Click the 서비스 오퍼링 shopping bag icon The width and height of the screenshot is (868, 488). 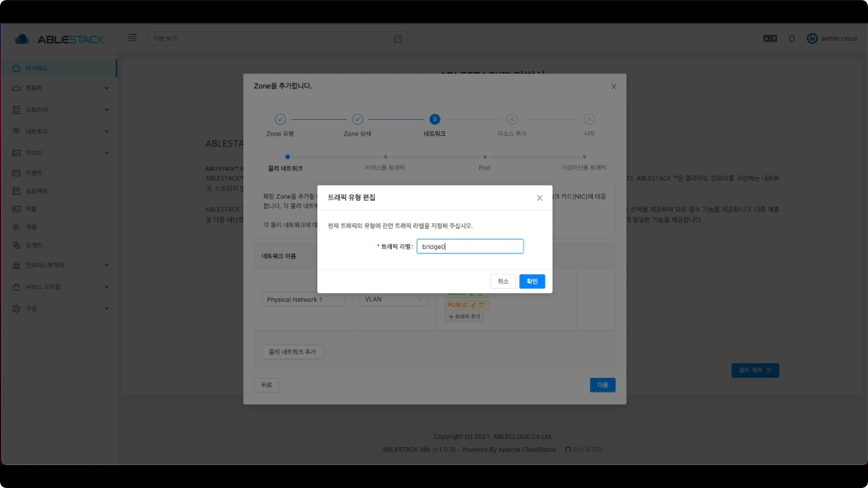(x=17, y=287)
